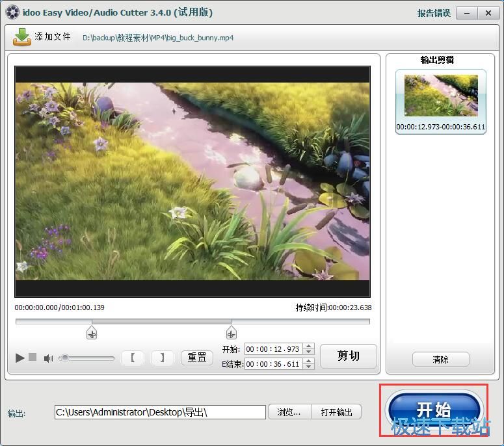
Task: Click the clip range 00:00:12.973-00:00:36.611 label
Action: pyautogui.click(x=441, y=127)
